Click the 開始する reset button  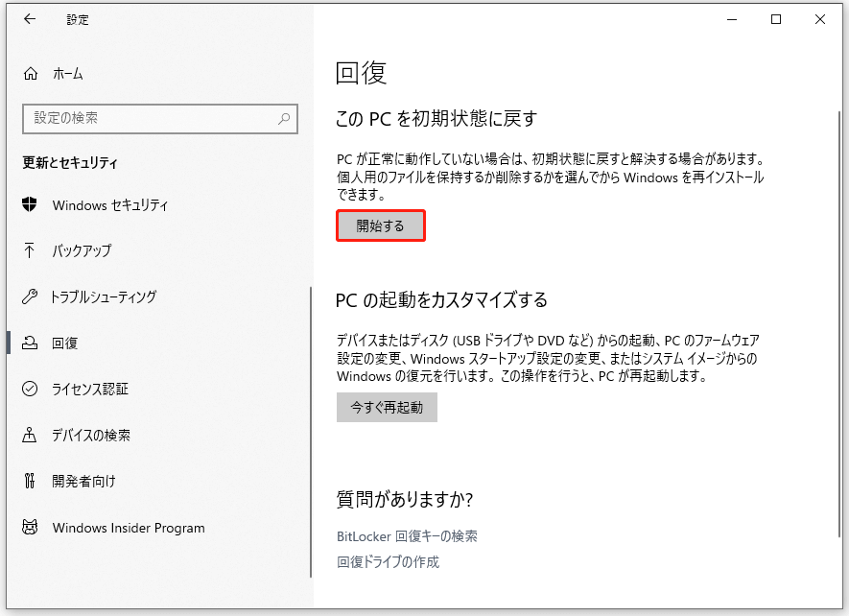click(x=380, y=225)
